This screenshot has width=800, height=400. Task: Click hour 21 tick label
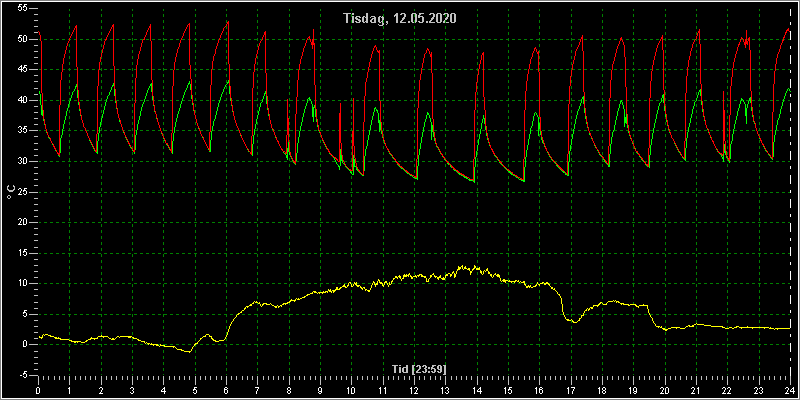696,390
